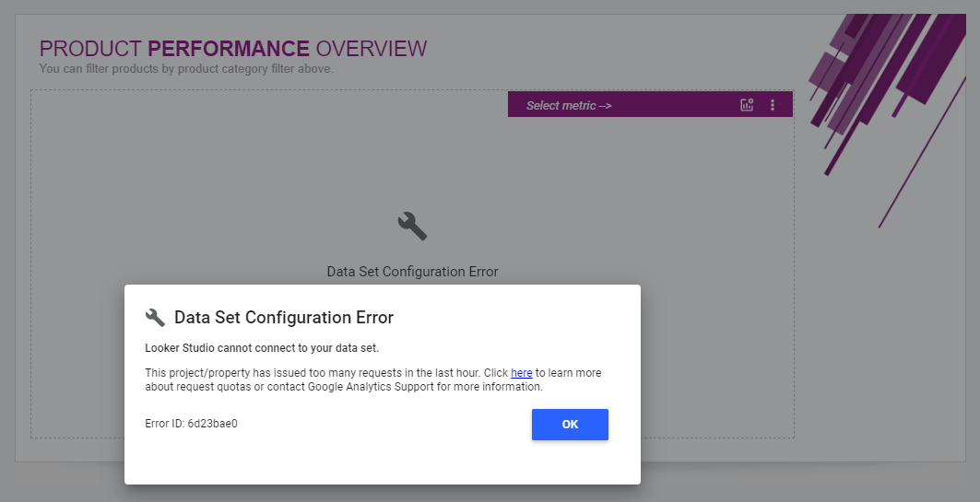Click the 'Select metric -->' header bar
980x502 pixels.
(x=650, y=104)
